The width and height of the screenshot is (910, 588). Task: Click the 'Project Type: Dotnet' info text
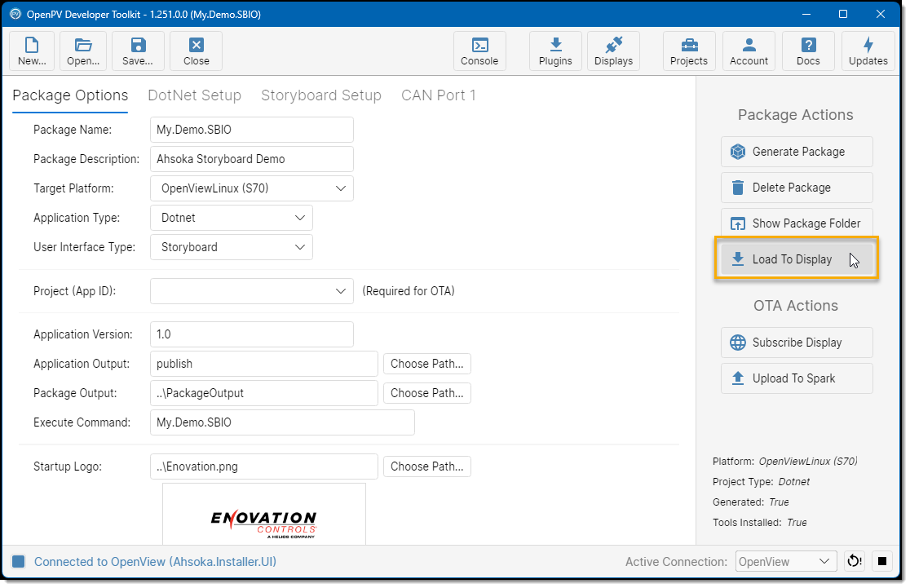click(761, 482)
